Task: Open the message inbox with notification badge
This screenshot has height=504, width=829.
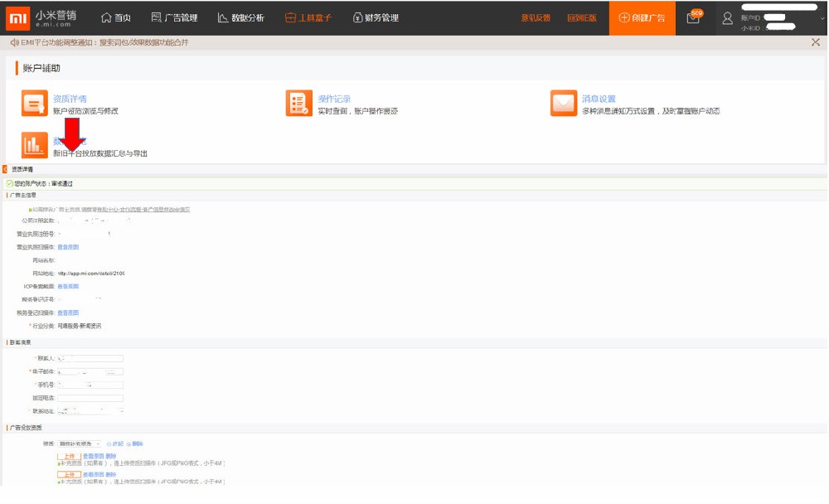Action: 694,17
